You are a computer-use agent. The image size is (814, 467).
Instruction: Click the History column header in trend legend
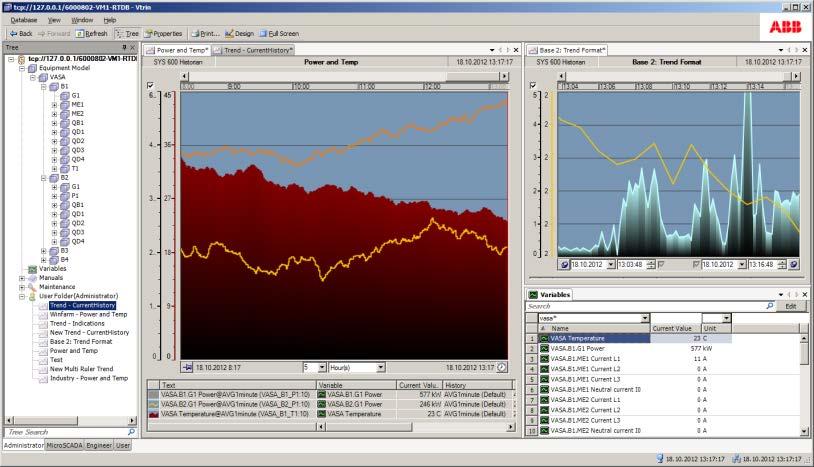478,385
